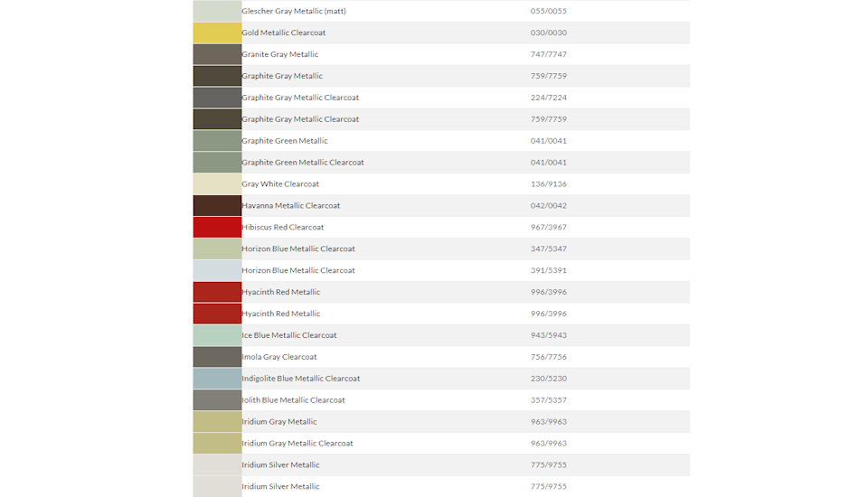Select the Glescher Gray Metallic (matt) color swatch

(217, 11)
